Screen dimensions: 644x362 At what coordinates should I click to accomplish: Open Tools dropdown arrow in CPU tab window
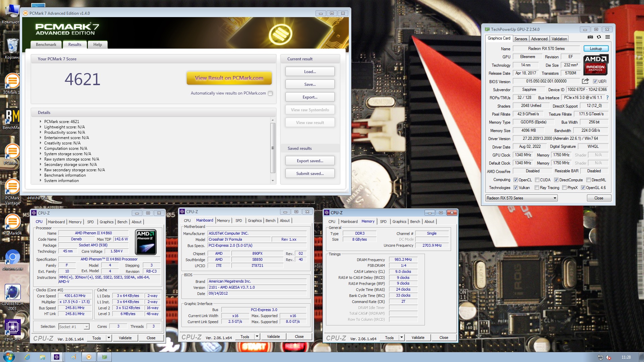tap(109, 338)
